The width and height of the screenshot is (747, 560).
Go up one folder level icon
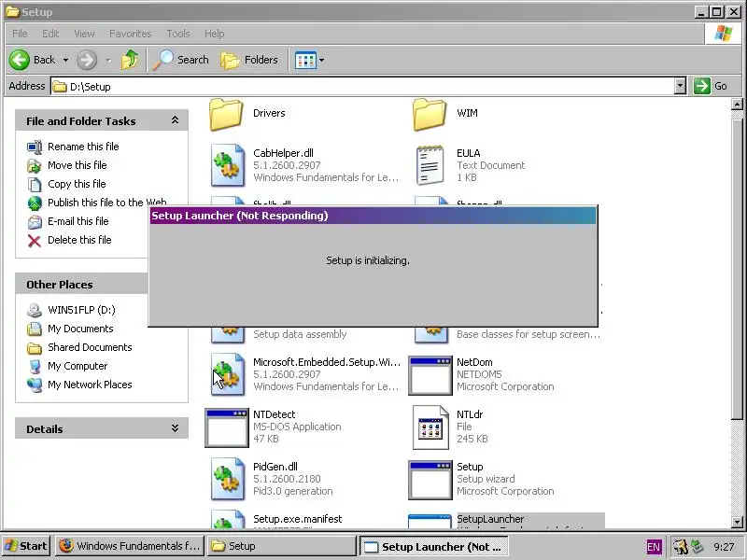[x=130, y=60]
